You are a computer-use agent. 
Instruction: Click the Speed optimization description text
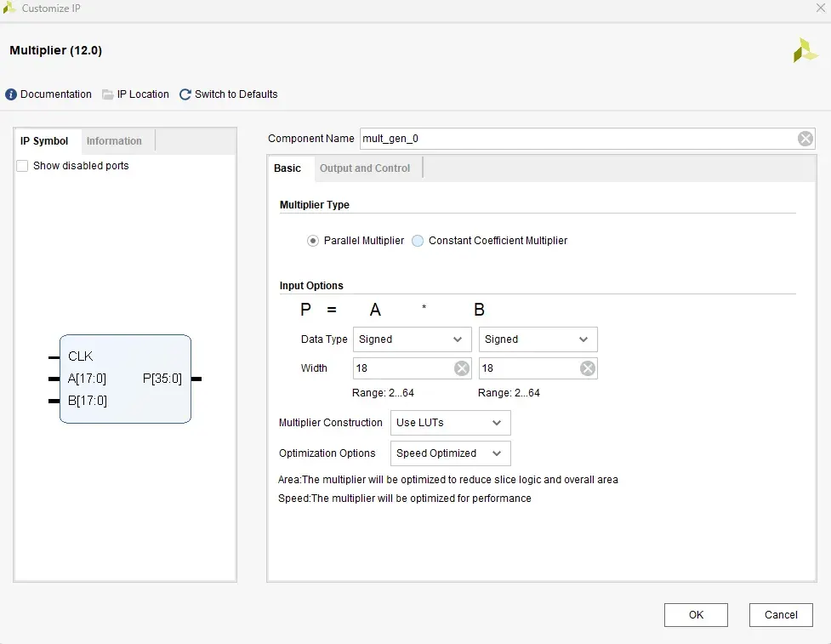pyautogui.click(x=404, y=499)
